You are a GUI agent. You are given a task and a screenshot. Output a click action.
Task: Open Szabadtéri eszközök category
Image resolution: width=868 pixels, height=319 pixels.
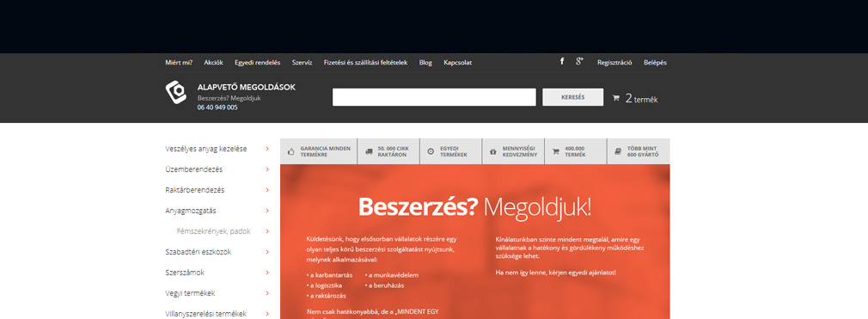(199, 252)
